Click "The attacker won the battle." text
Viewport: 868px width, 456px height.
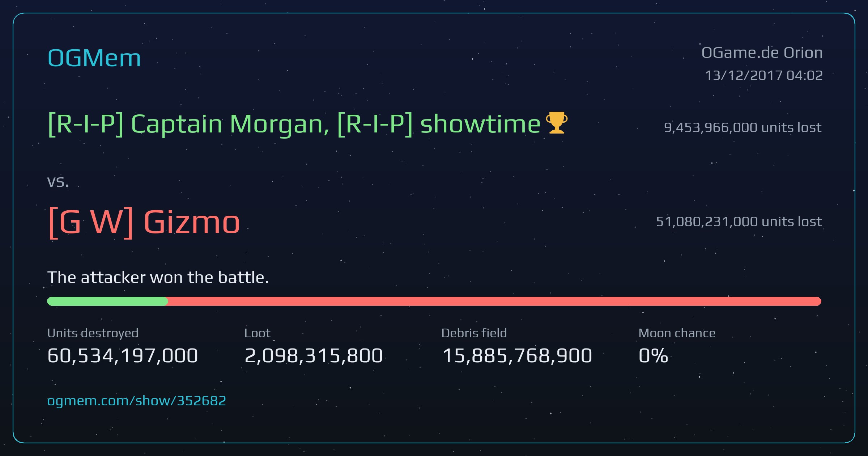tap(158, 278)
